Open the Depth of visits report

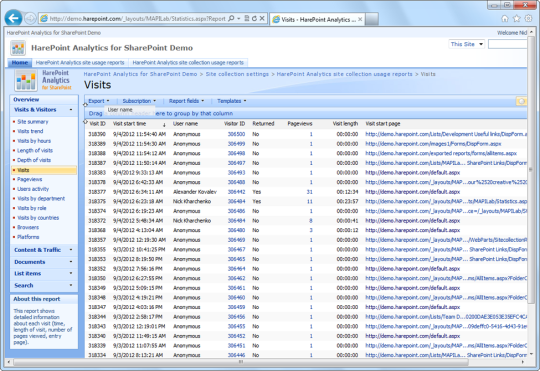pos(34,160)
